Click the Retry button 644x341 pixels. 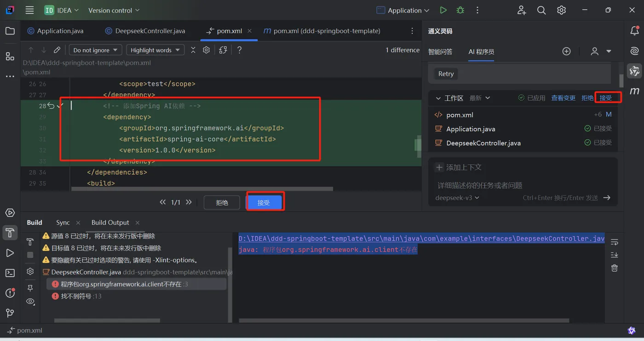coord(446,74)
